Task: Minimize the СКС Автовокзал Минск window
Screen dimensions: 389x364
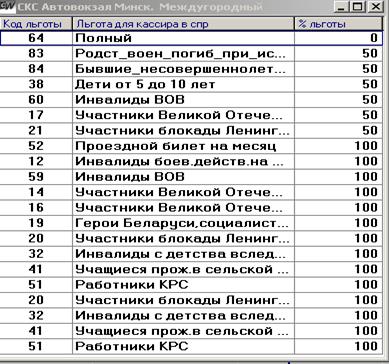Action: point(341,6)
